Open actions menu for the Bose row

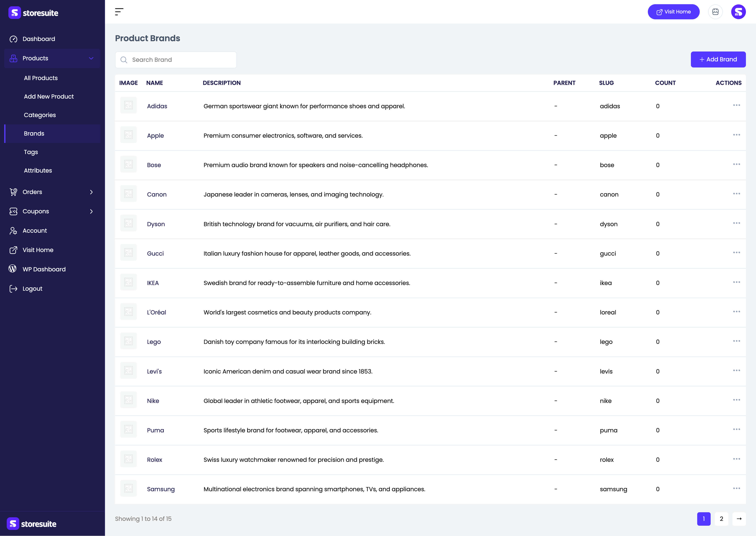[736, 164]
